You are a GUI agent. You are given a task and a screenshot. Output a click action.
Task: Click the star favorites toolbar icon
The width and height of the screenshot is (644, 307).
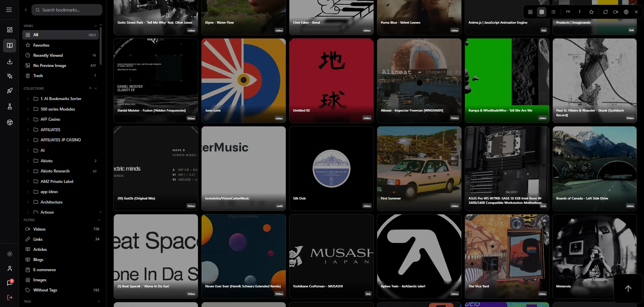591,12
